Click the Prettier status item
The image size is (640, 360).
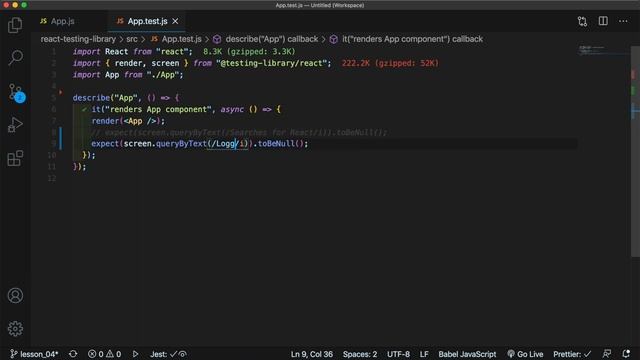[x=572, y=354]
